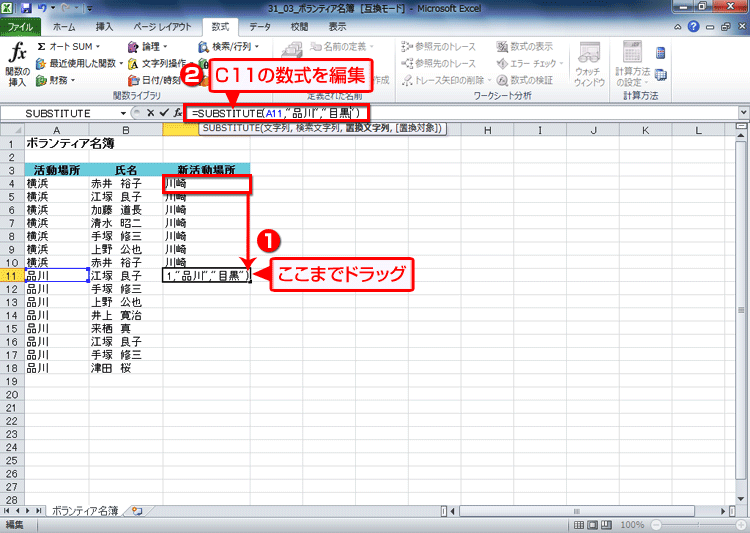Click Evaluate Formula (数式の検証)
This screenshot has width=750, height=533.
(x=525, y=80)
